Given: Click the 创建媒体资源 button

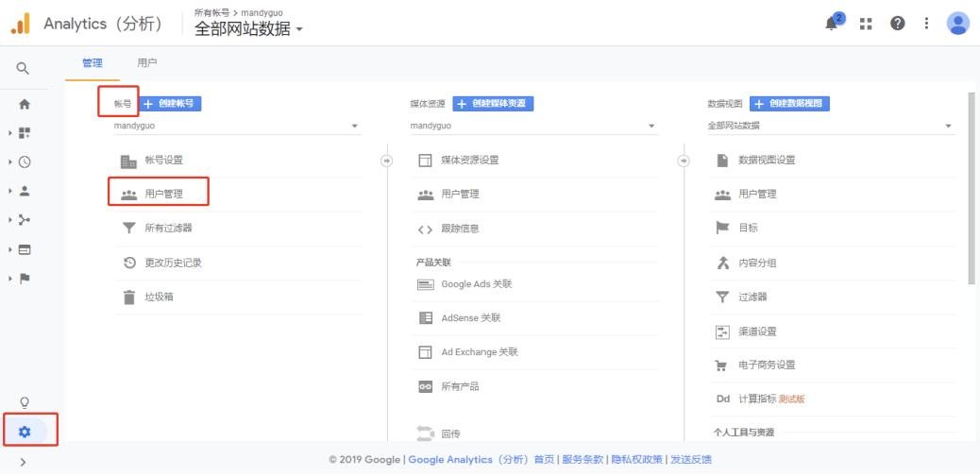Looking at the screenshot, I should pos(493,104).
